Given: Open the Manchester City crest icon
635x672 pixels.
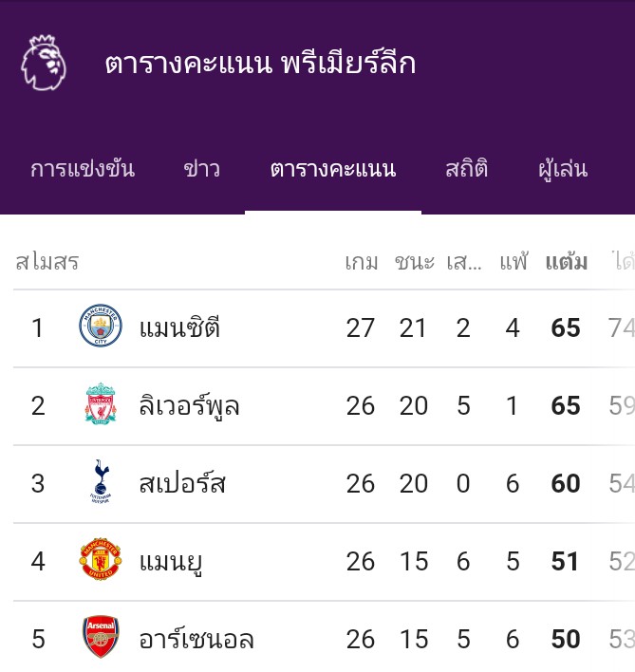Looking at the screenshot, I should tap(101, 326).
